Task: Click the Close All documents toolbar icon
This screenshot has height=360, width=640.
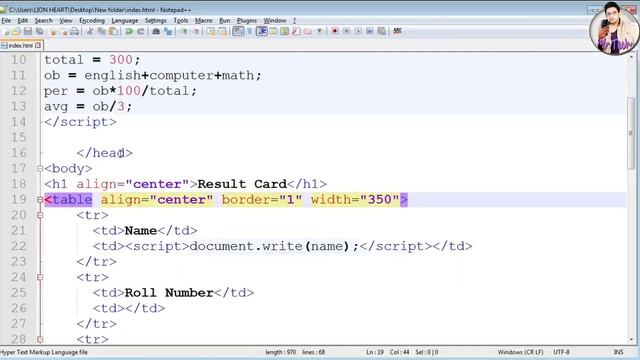Action: point(64,31)
